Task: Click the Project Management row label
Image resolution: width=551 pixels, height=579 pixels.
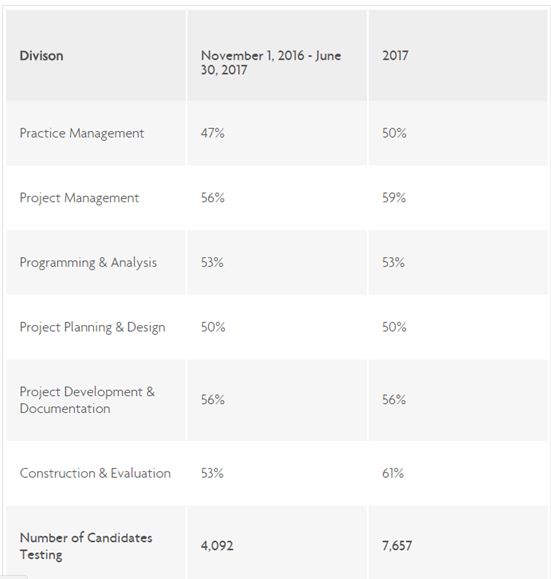Action: point(79,198)
